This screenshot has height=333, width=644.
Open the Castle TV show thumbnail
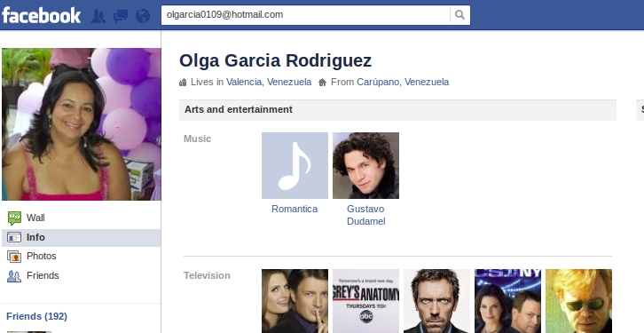(295, 301)
